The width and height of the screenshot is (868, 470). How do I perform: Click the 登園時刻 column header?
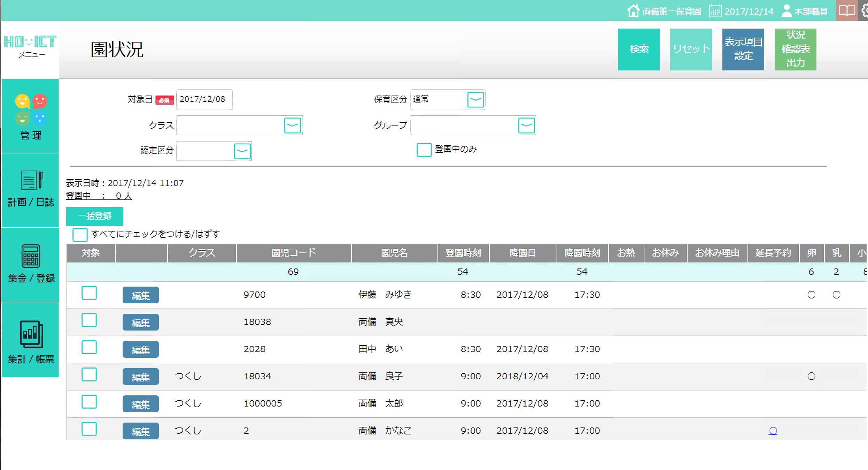click(x=463, y=253)
